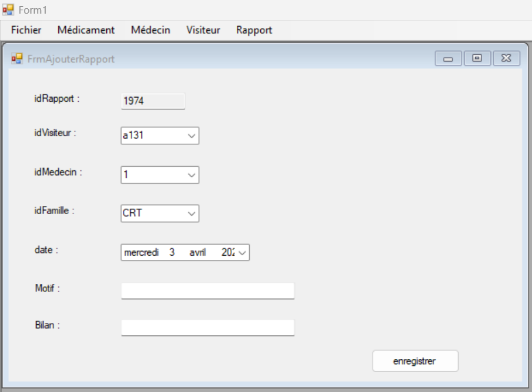The image size is (532, 392).
Task: Open the Visiteur menu
Action: coord(203,30)
